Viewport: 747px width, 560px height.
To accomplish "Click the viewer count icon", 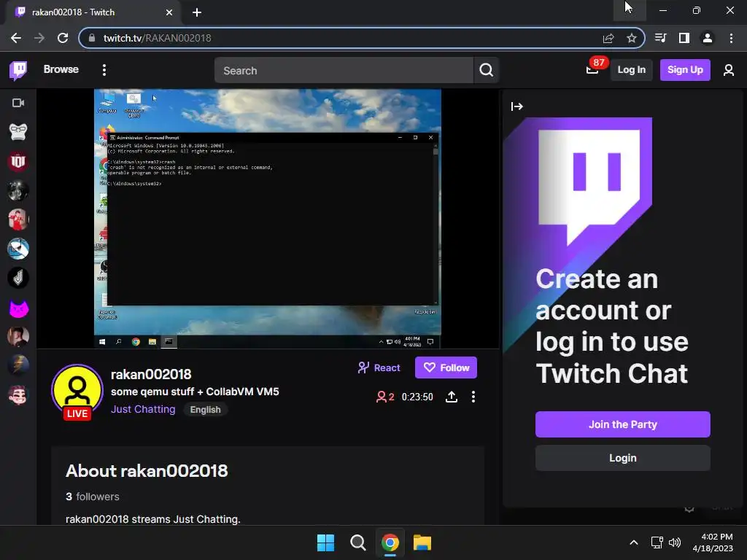I will click(x=381, y=397).
